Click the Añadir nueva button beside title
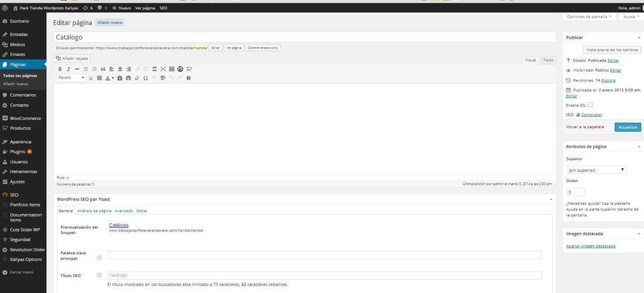The height and width of the screenshot is (293, 644). [109, 23]
